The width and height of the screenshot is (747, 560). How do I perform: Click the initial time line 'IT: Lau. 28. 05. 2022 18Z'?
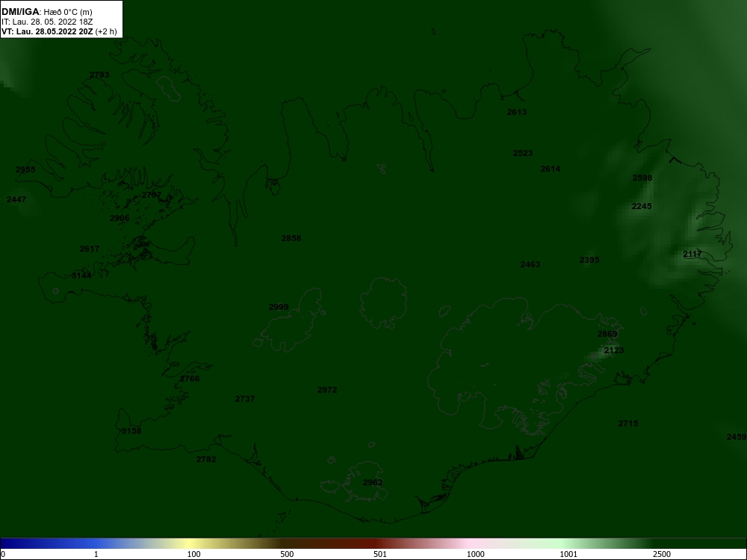click(x=46, y=22)
